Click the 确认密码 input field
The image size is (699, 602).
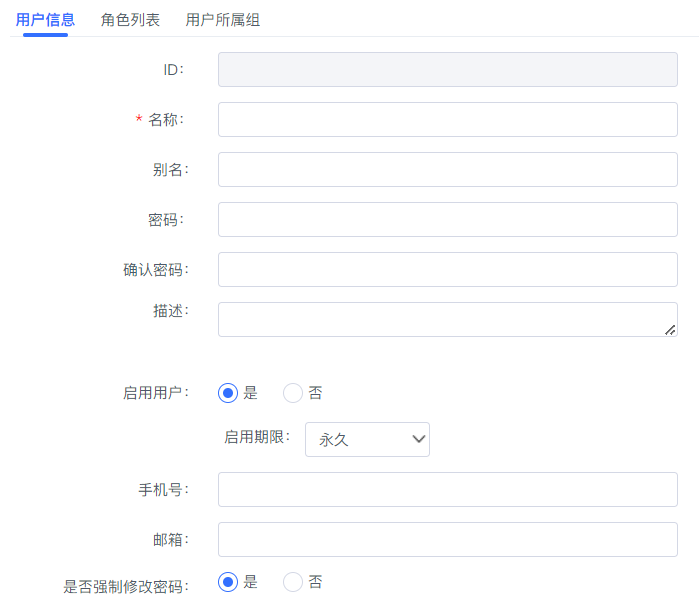click(448, 269)
